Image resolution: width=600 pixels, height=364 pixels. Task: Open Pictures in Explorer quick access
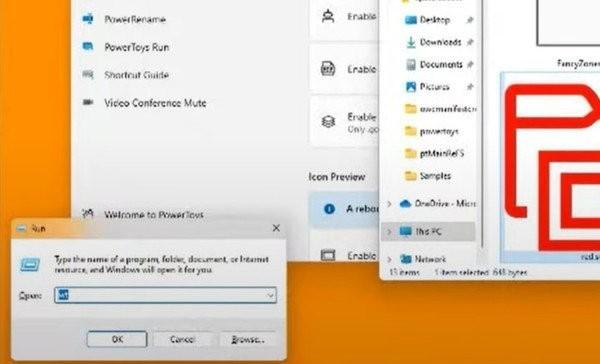434,87
